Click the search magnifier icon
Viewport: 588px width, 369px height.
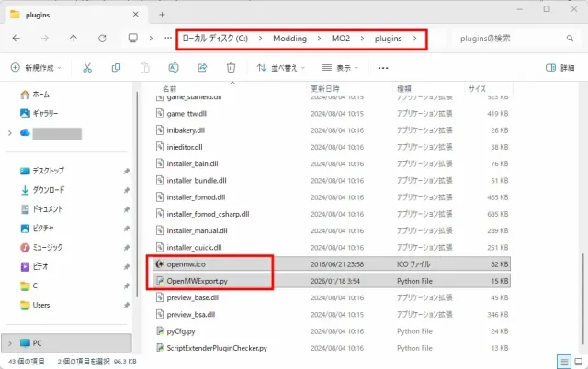[x=570, y=39]
